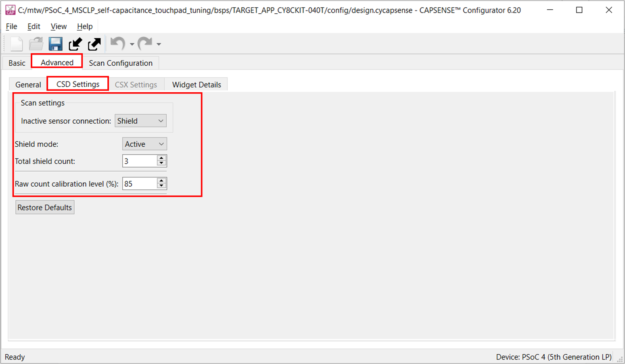625x364 pixels.
Task: Open the View menu
Action: click(59, 26)
